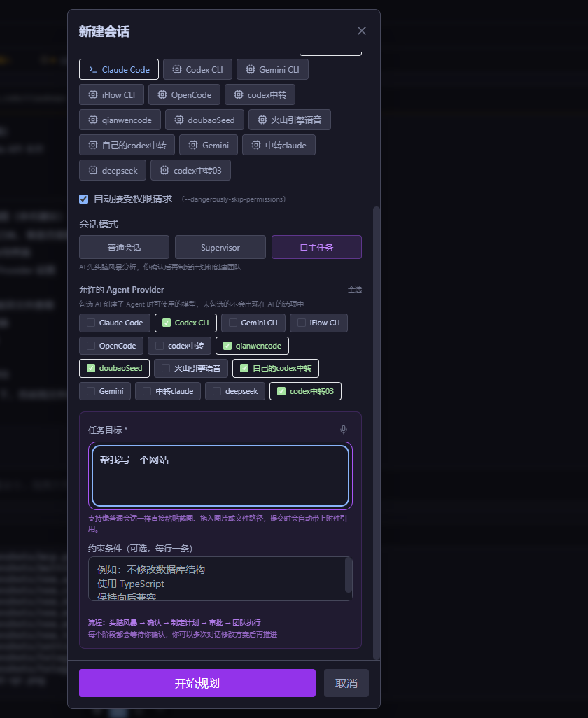Image resolution: width=588 pixels, height=718 pixels.
Task: Pick the top deepseek provider chip
Action: click(113, 170)
